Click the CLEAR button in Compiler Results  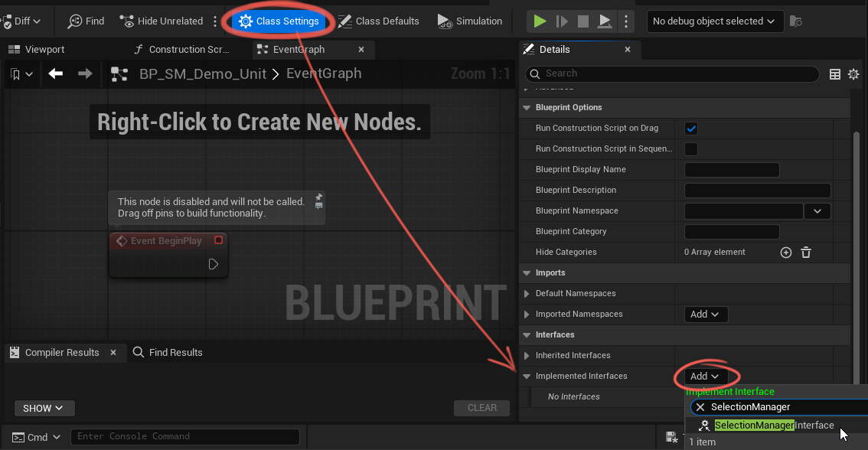[x=481, y=408]
